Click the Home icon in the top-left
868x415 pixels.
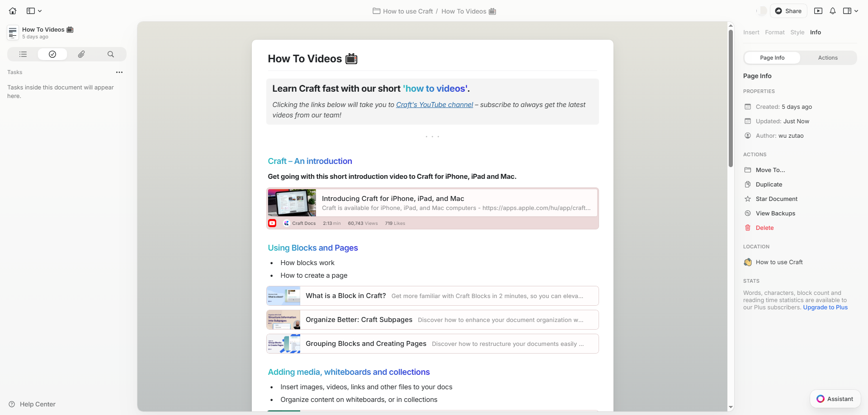[12, 11]
